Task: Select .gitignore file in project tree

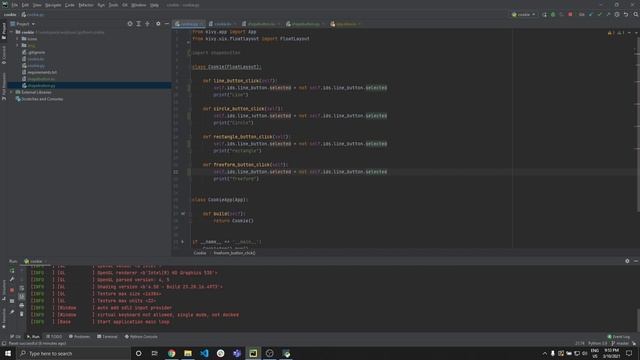Action: pyautogui.click(x=34, y=52)
